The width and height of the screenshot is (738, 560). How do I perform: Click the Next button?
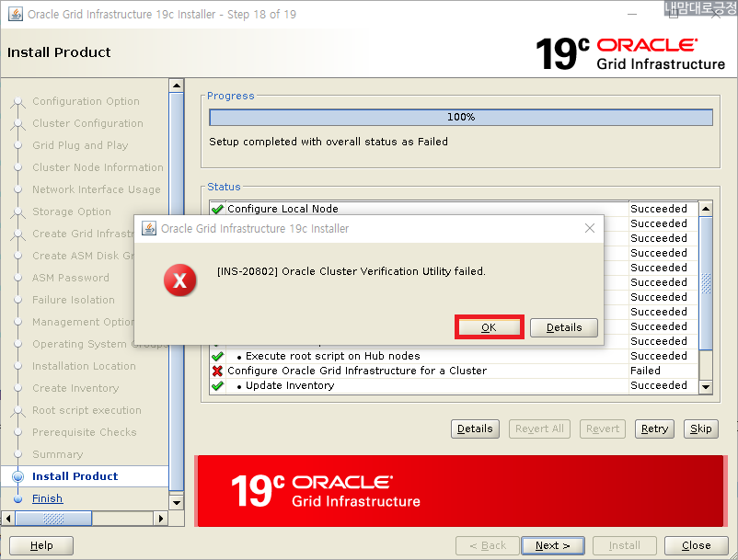pyautogui.click(x=552, y=545)
